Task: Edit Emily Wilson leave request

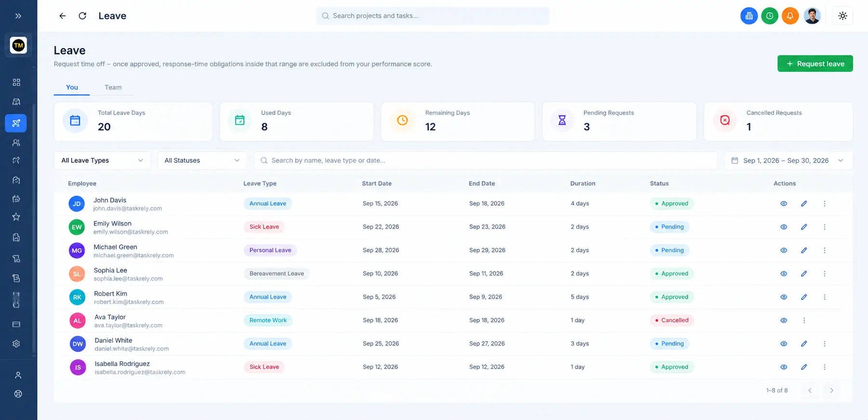Action: 804,227
